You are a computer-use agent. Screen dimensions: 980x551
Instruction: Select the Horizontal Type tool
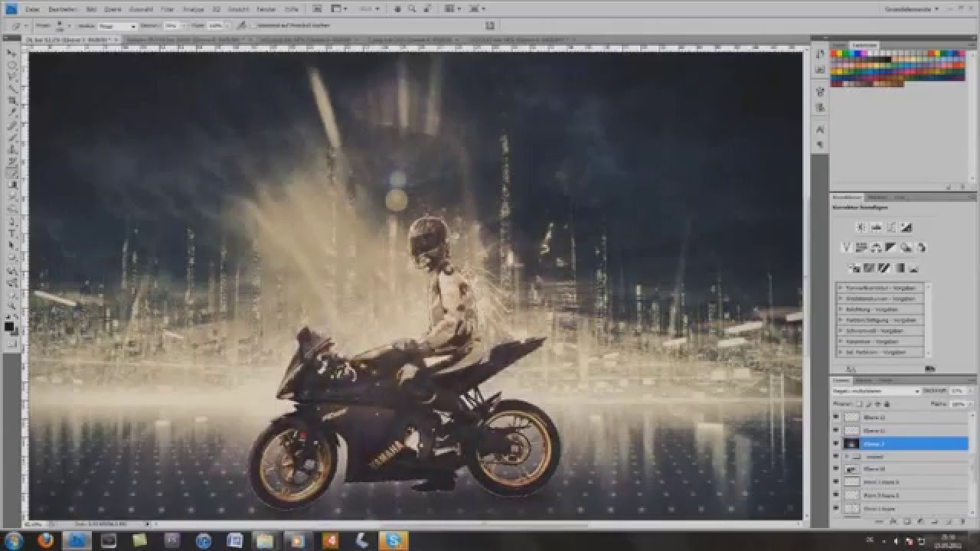(12, 233)
